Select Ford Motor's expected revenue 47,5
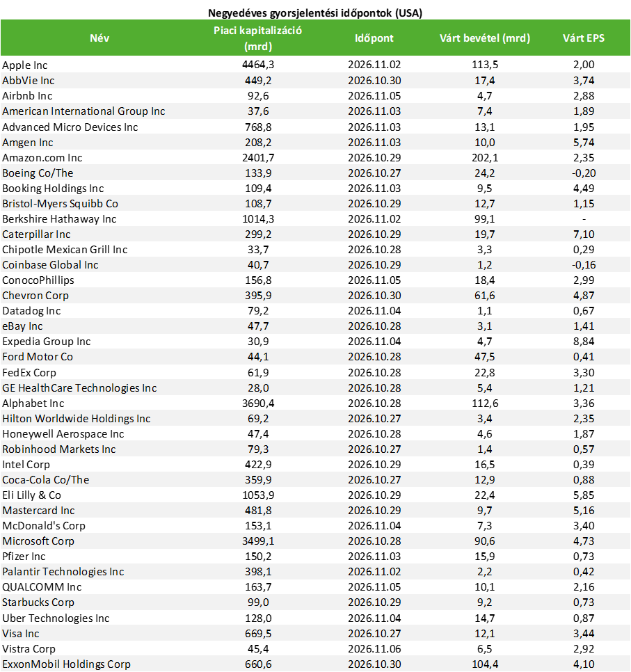631x672 pixels. coord(485,357)
